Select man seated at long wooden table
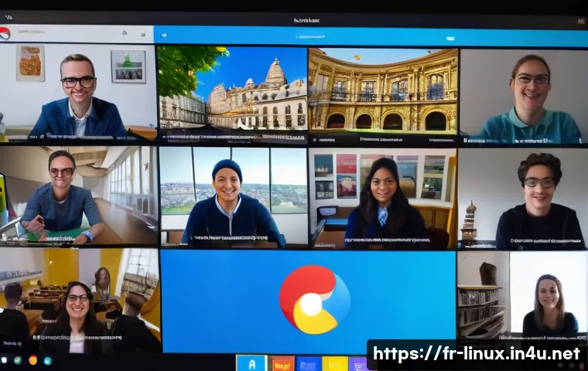Image resolution: width=588 pixels, height=371 pixels. (78, 196)
